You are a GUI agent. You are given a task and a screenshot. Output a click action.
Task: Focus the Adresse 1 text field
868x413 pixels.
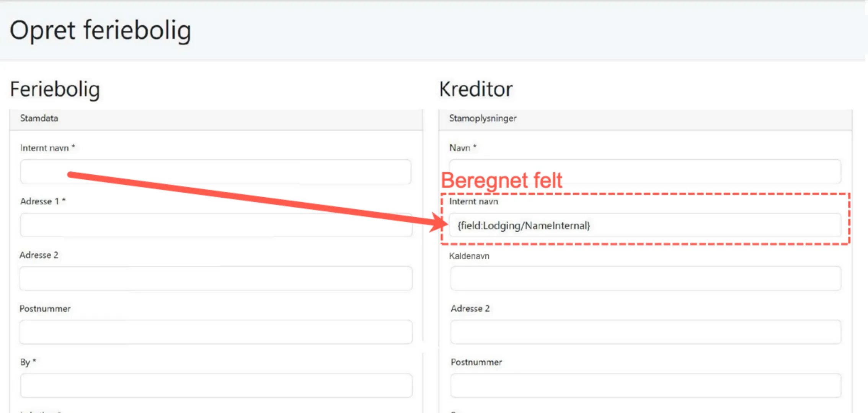click(x=215, y=225)
